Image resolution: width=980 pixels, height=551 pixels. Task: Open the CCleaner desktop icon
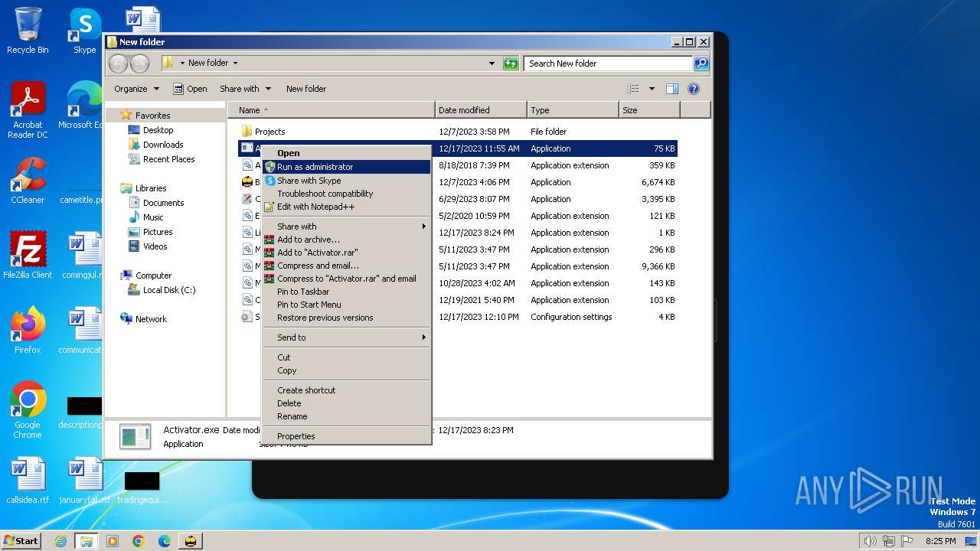point(28,181)
